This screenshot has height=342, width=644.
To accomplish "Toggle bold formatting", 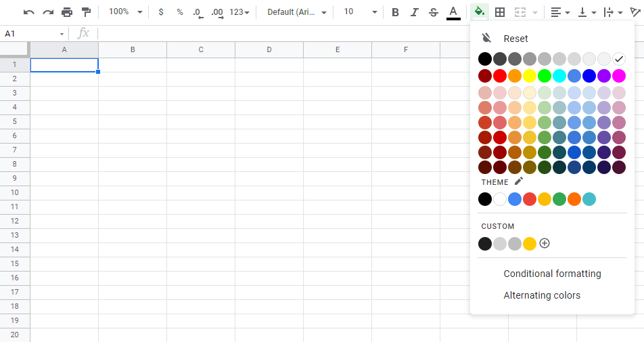I will [395, 12].
